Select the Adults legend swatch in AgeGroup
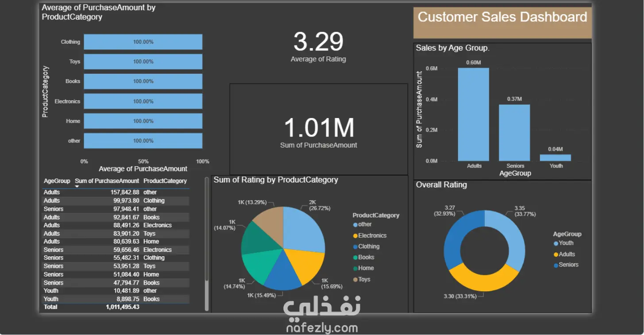 click(x=556, y=255)
